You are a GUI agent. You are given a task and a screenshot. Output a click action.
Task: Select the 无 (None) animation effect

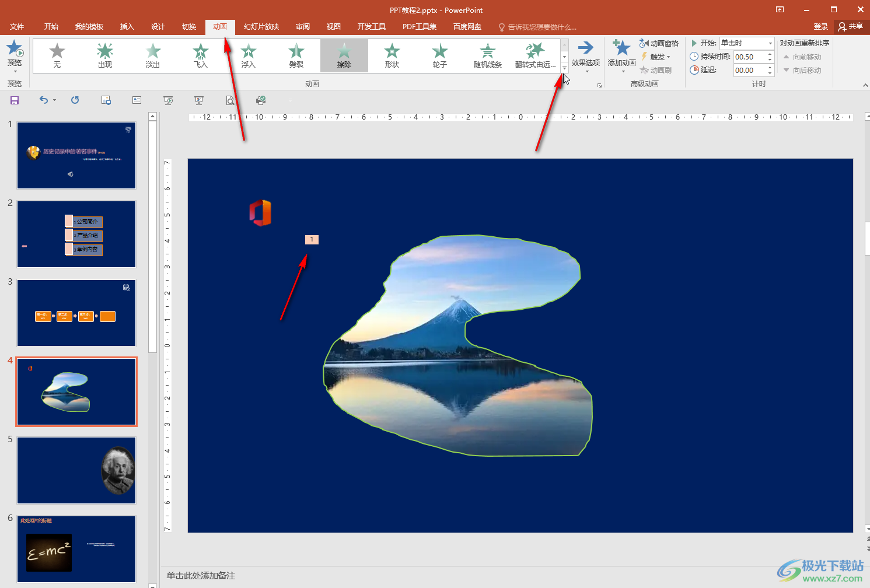click(57, 56)
